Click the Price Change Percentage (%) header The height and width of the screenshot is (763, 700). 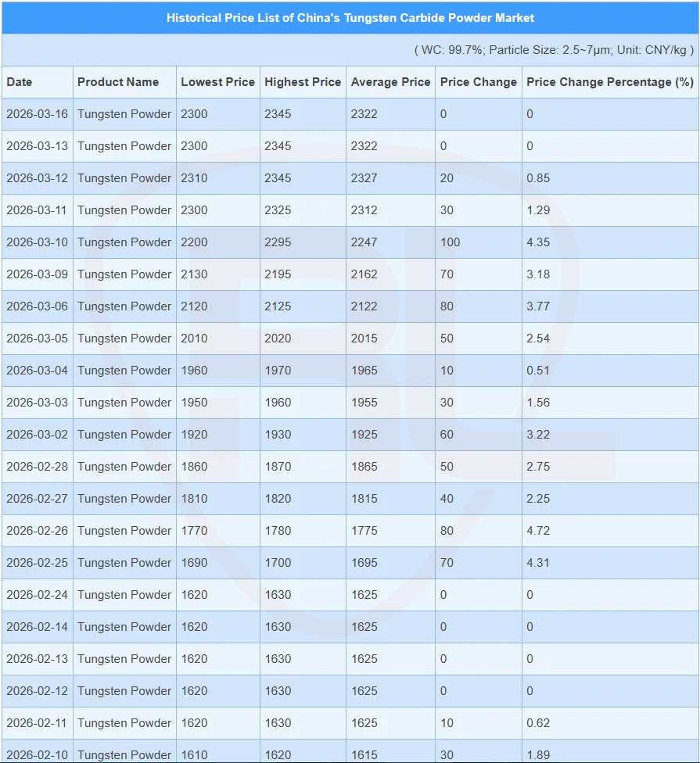[x=610, y=82]
